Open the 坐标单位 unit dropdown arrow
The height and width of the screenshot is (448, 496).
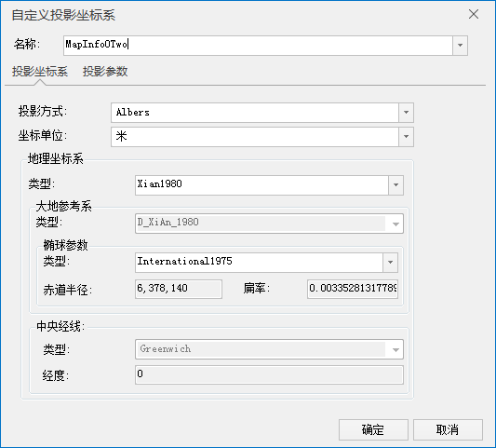406,137
